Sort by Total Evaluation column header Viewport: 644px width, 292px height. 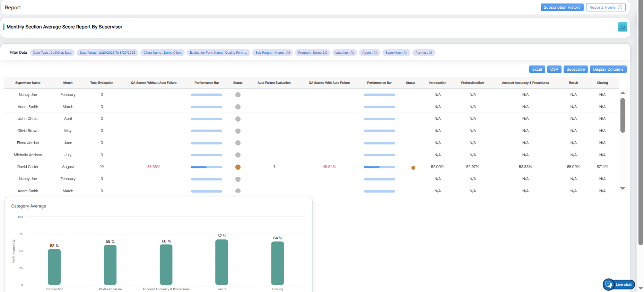tap(102, 83)
